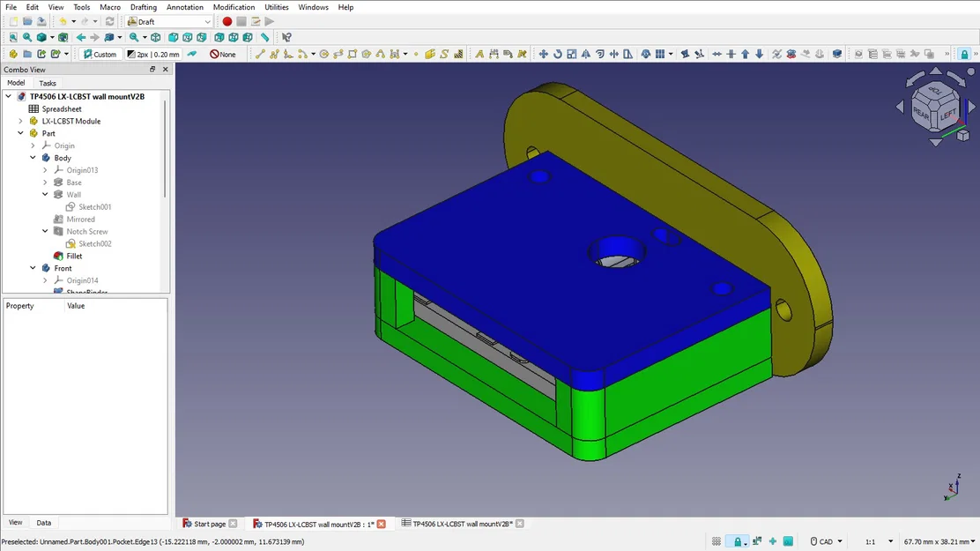The width and height of the screenshot is (980, 551).
Task: Toggle the status bar teal panel button
Action: 788,541
